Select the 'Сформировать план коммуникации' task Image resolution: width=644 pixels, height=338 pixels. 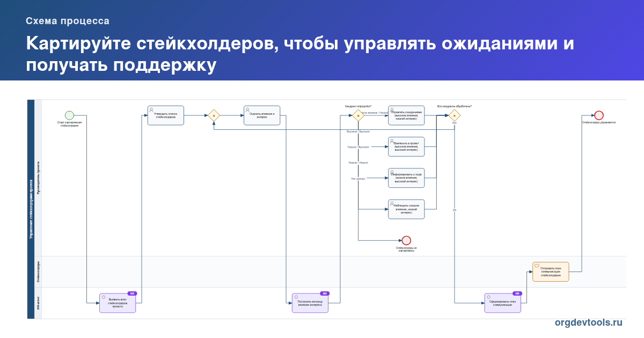(x=503, y=303)
